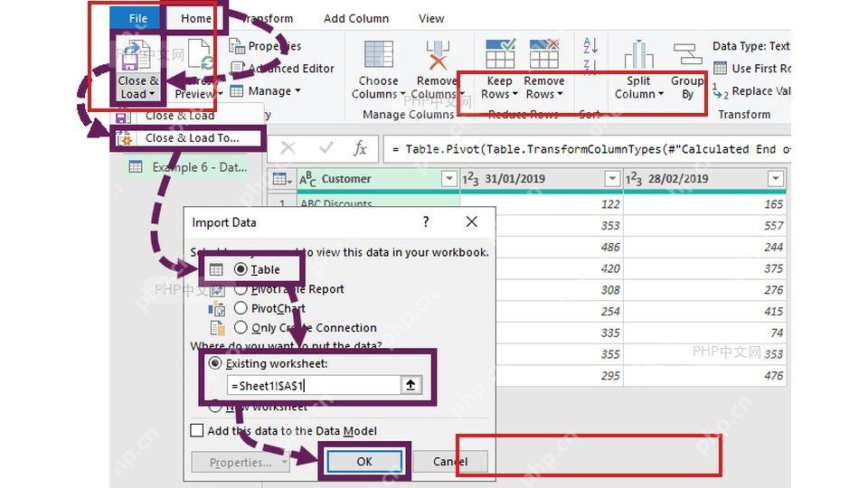
Task: Open Advanced Editor
Action: pos(282,68)
